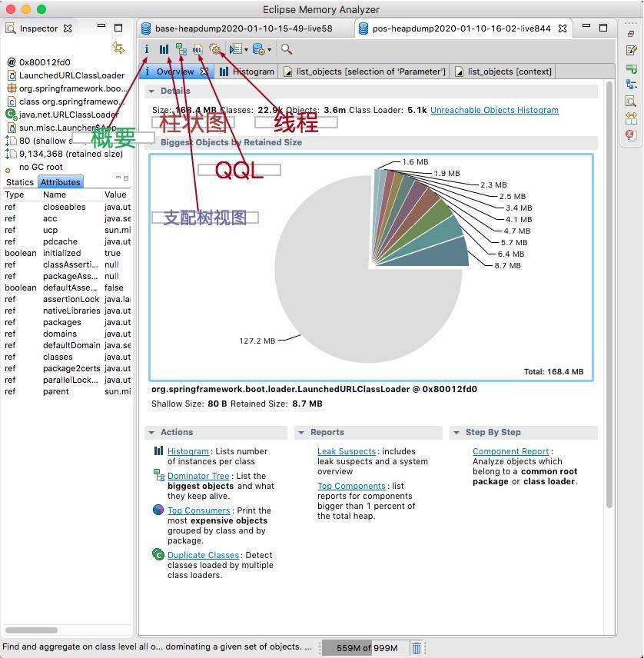644x658 pixels.
Task: Click the magnifier Find Object icon
Action: pos(286,49)
